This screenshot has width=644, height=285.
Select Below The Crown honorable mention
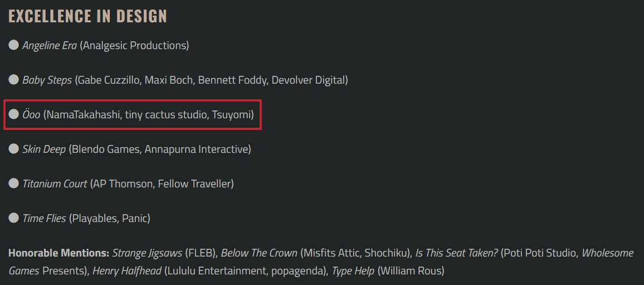pos(259,253)
